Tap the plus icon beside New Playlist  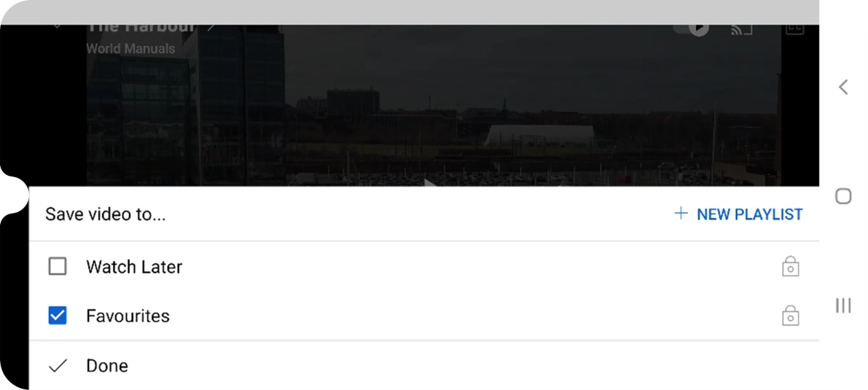(x=681, y=214)
